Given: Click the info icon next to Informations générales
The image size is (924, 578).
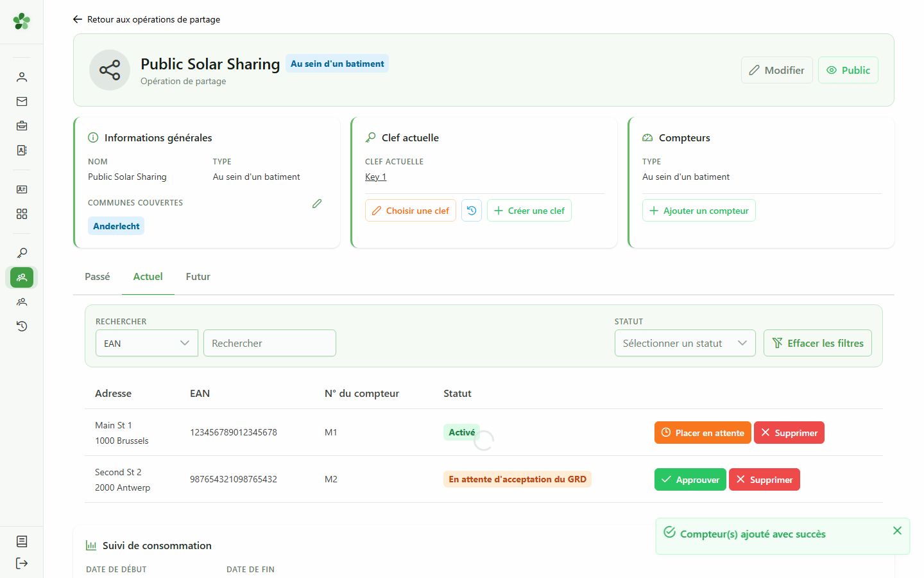Looking at the screenshot, I should 93,137.
